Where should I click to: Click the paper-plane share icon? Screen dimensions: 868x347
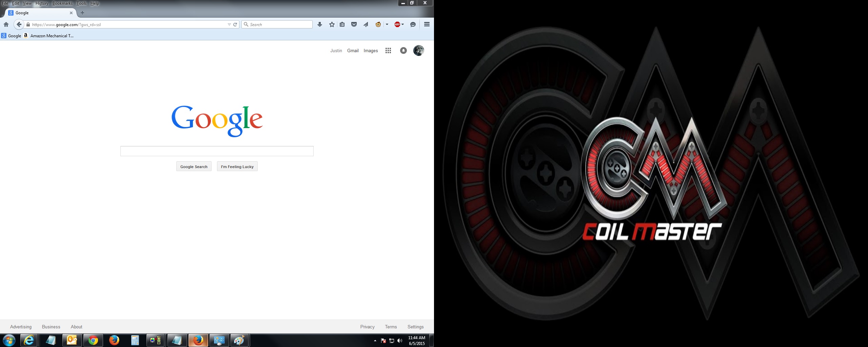tap(366, 24)
